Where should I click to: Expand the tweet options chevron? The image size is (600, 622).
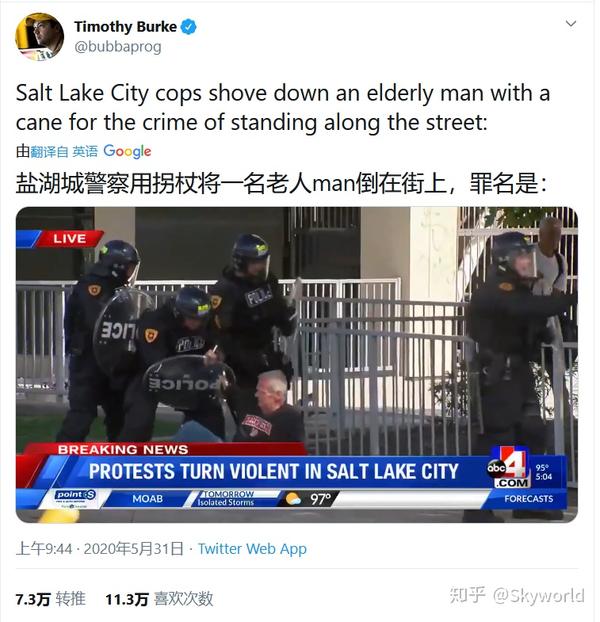(571, 24)
